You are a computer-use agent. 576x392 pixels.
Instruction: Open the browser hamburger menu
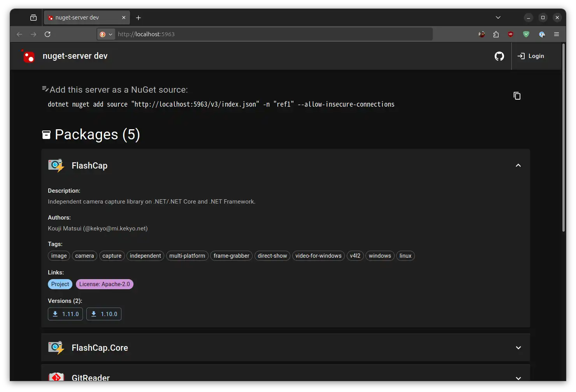[557, 34]
